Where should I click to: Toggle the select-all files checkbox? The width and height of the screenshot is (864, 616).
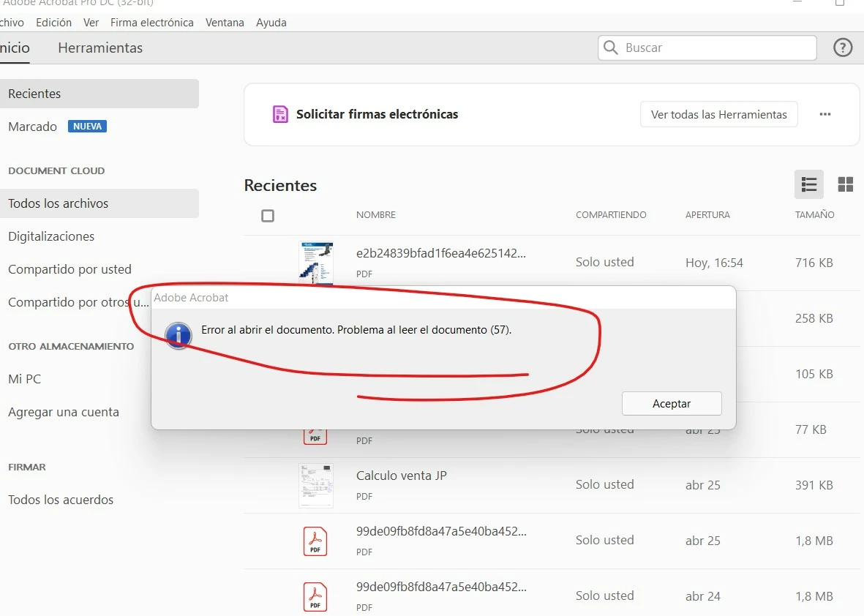(x=268, y=215)
